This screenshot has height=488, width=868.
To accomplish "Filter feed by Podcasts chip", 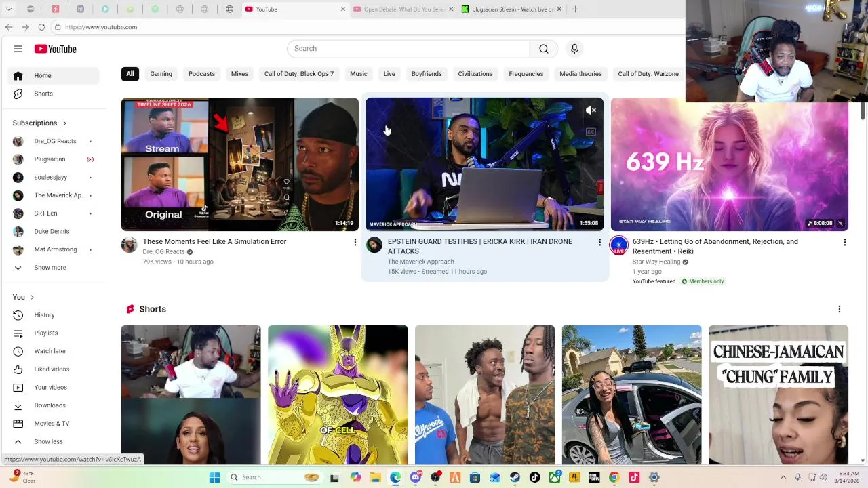I will 201,74.
